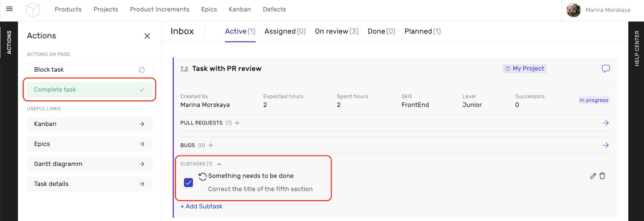Click the plus icon next to Pull Requests
Image resolution: width=644 pixels, height=221 pixels.
click(237, 123)
